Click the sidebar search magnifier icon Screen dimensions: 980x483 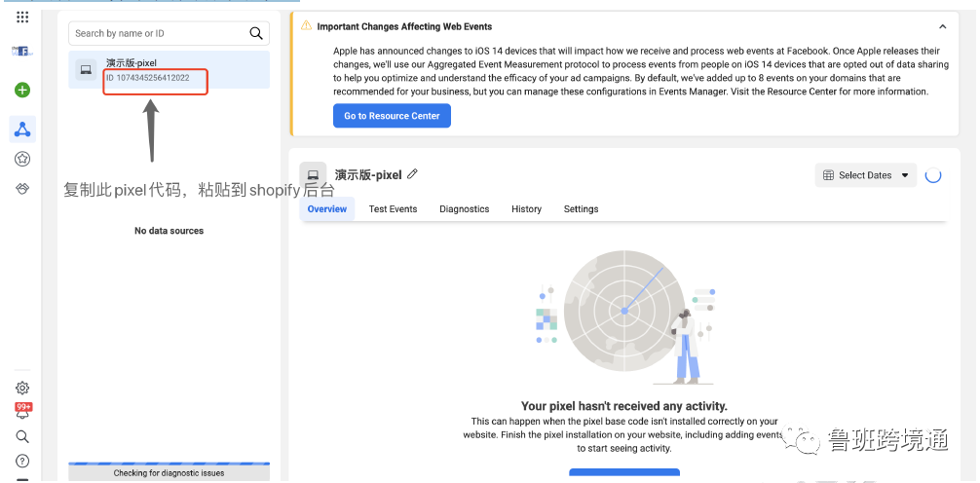[x=22, y=436]
